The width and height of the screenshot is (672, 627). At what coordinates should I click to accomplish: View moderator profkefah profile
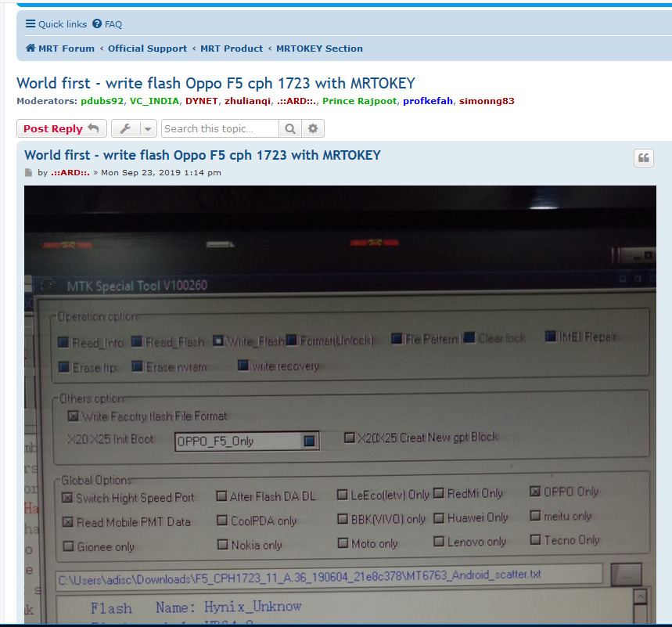click(x=428, y=101)
